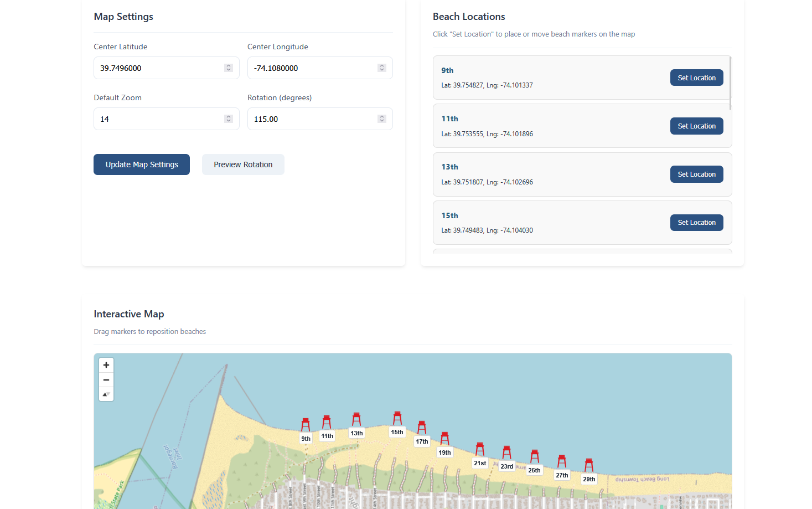Set Location for the 15th beach

tap(696, 222)
